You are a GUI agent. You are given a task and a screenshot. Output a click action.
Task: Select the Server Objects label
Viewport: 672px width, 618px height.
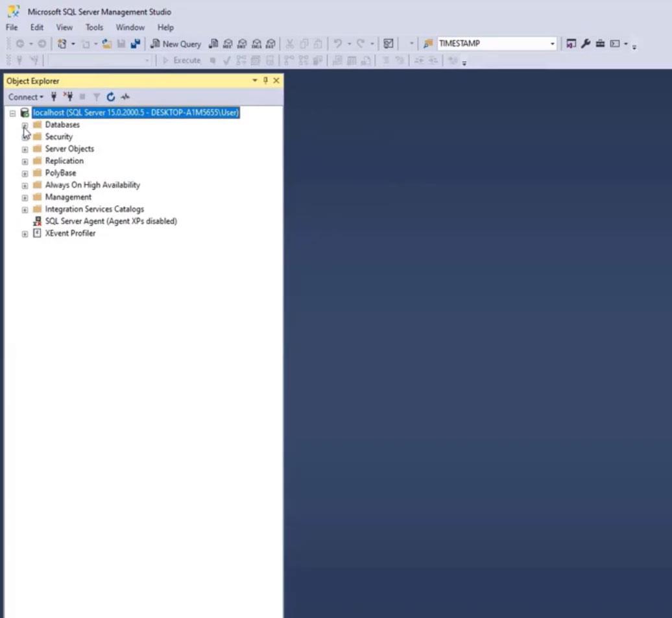coord(69,149)
